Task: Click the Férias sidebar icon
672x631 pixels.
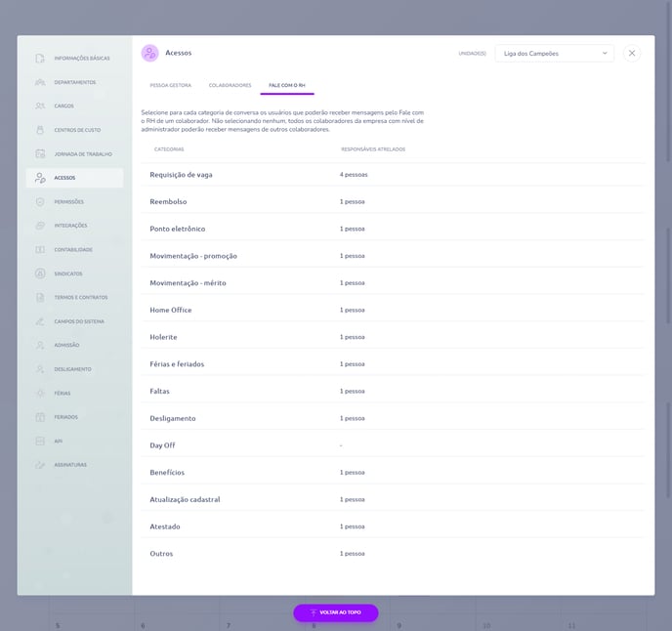Action: 40,393
